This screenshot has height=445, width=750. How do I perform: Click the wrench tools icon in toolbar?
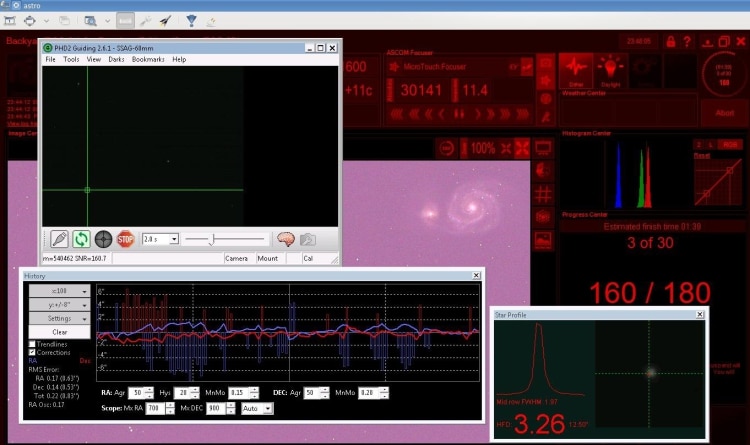[x=145, y=21]
